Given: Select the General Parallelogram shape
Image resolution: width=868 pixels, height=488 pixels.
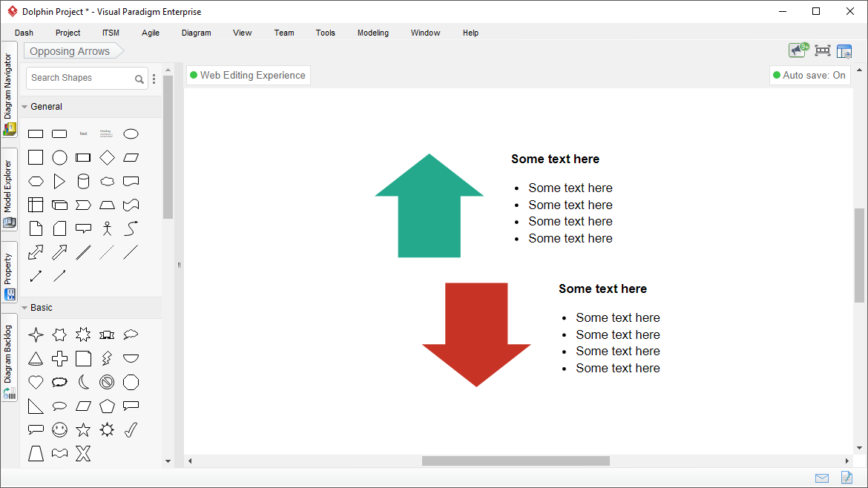Looking at the screenshot, I should pyautogui.click(x=131, y=158).
